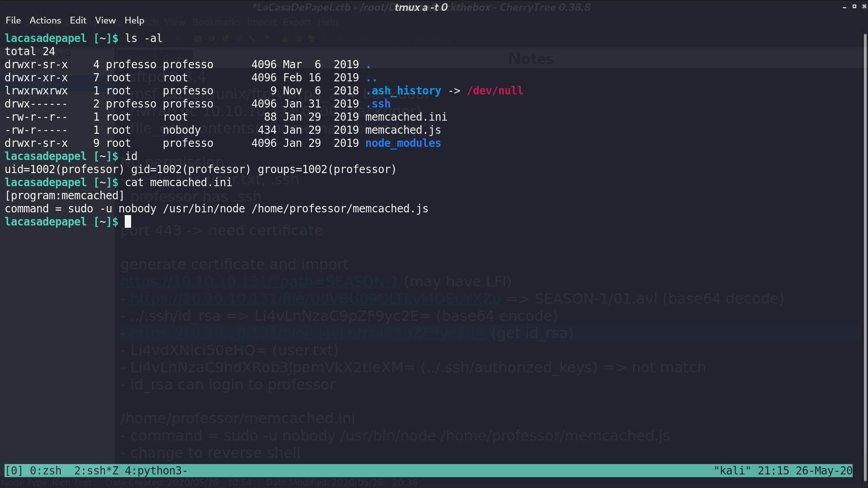868x488 pixels.
Task: Open the View menu
Action: point(105,20)
